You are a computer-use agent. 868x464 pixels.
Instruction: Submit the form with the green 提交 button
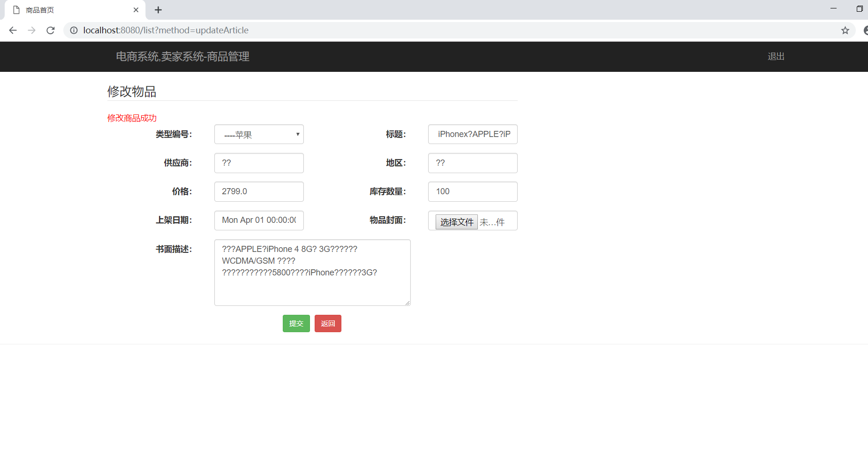point(296,323)
